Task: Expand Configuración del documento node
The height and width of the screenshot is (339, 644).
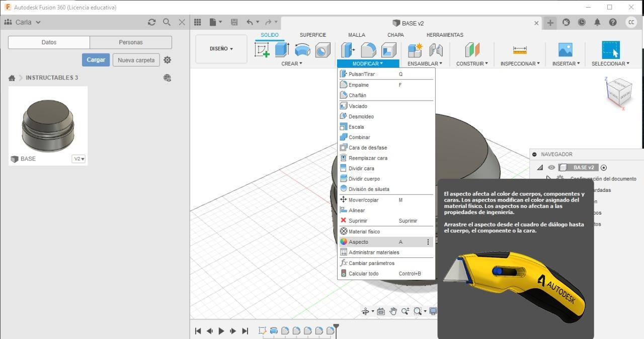Action: point(549,178)
